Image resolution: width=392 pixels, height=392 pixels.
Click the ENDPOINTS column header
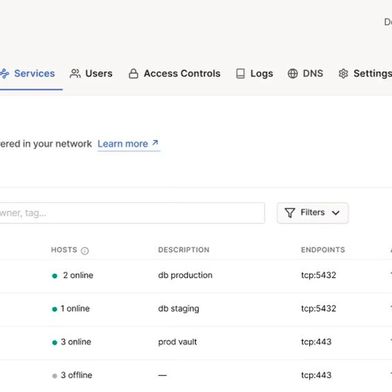point(323,250)
